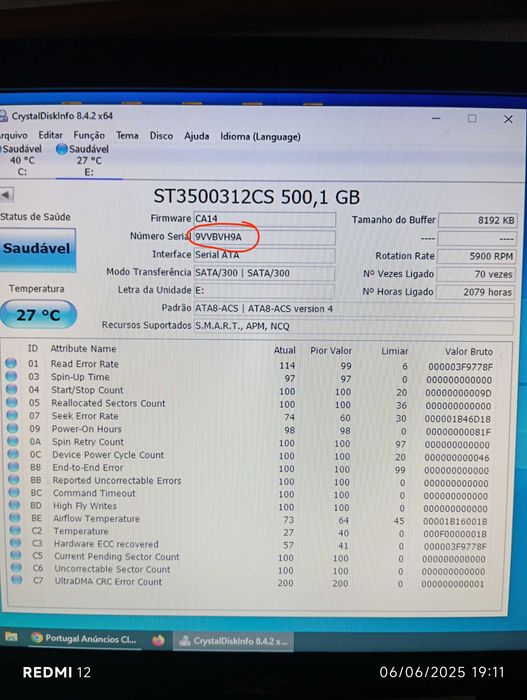This screenshot has width=527, height=700.
Task: Minimize the CrystalDiskInfo window
Action: point(436,118)
